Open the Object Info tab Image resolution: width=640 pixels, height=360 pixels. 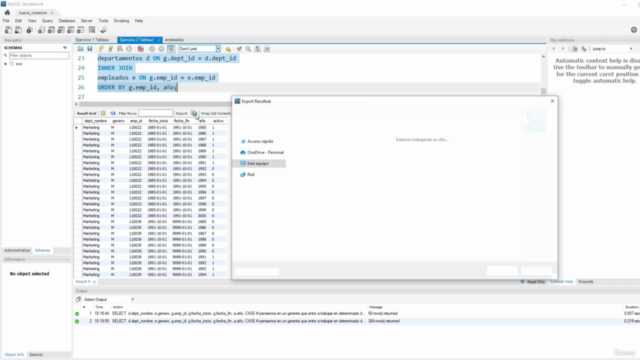click(14, 355)
